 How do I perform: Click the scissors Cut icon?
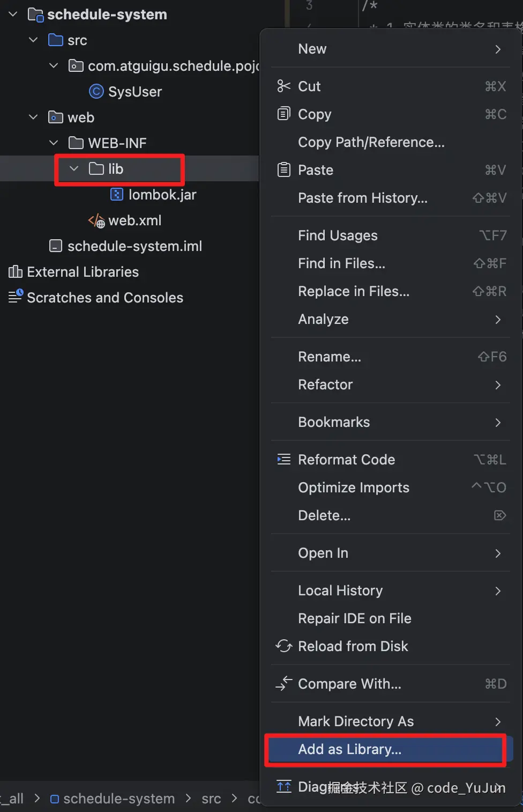[283, 86]
